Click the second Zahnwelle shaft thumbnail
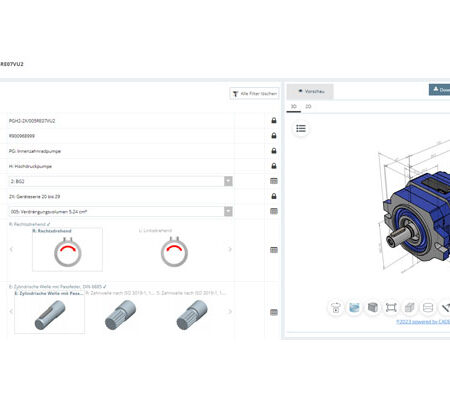This screenshot has height=395, width=450. coord(192,315)
